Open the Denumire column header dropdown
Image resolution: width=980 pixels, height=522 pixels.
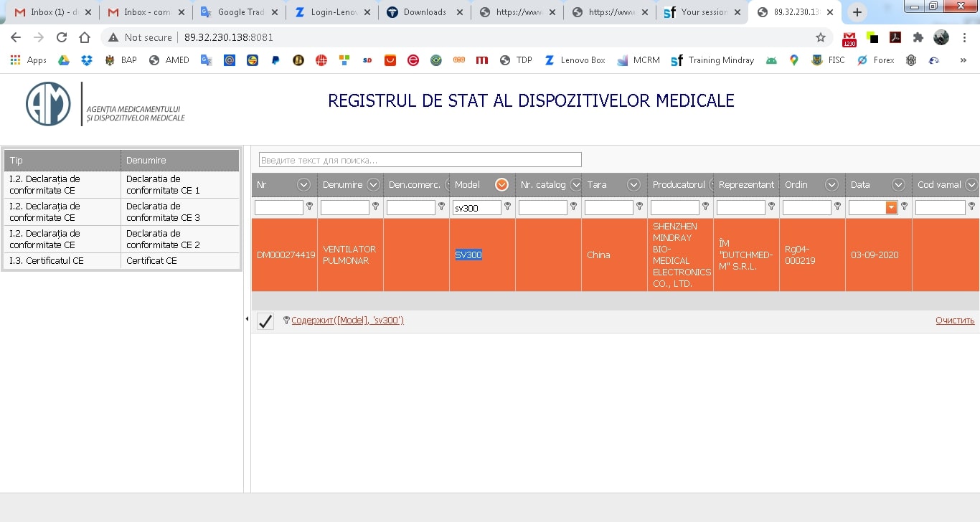coord(373,185)
